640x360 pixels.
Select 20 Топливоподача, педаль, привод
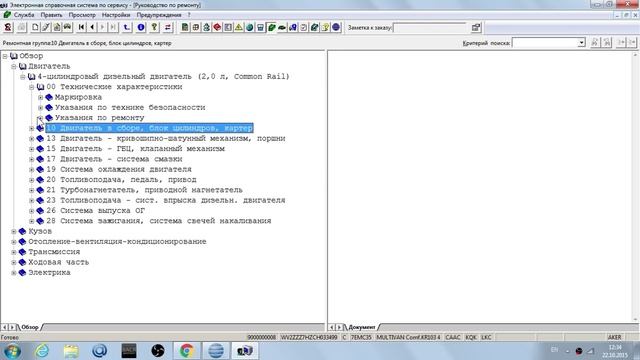point(121,180)
